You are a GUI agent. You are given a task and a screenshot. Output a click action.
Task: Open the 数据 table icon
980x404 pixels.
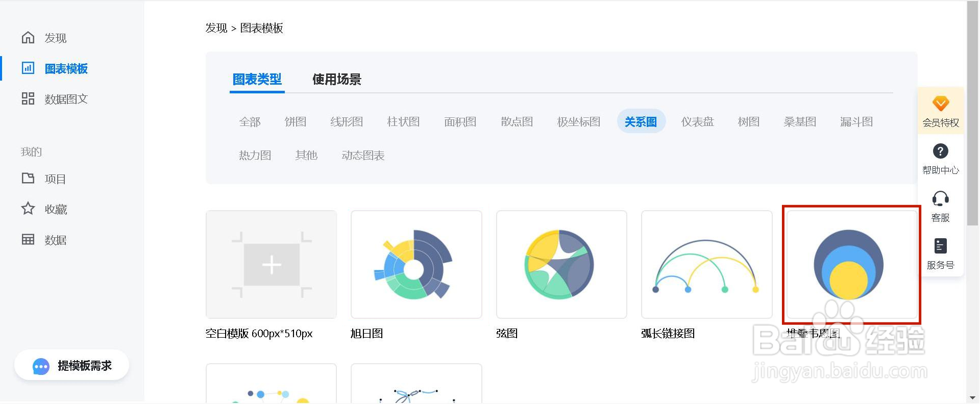point(28,239)
